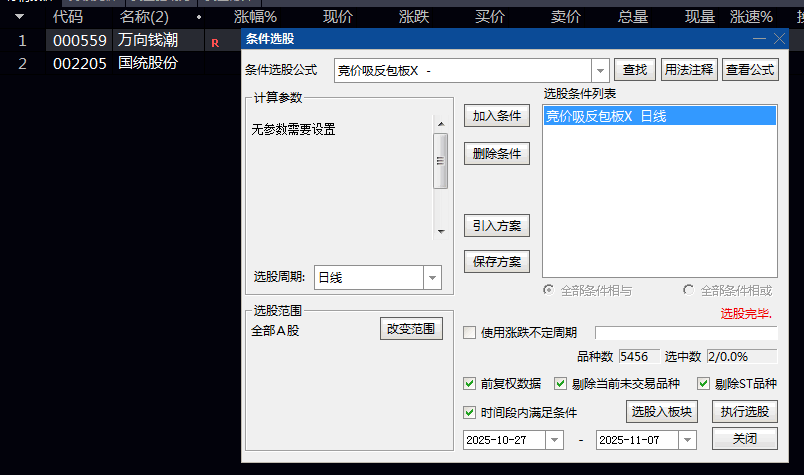Click the 关闭 button
Image resolution: width=804 pixels, height=475 pixels.
tap(745, 439)
